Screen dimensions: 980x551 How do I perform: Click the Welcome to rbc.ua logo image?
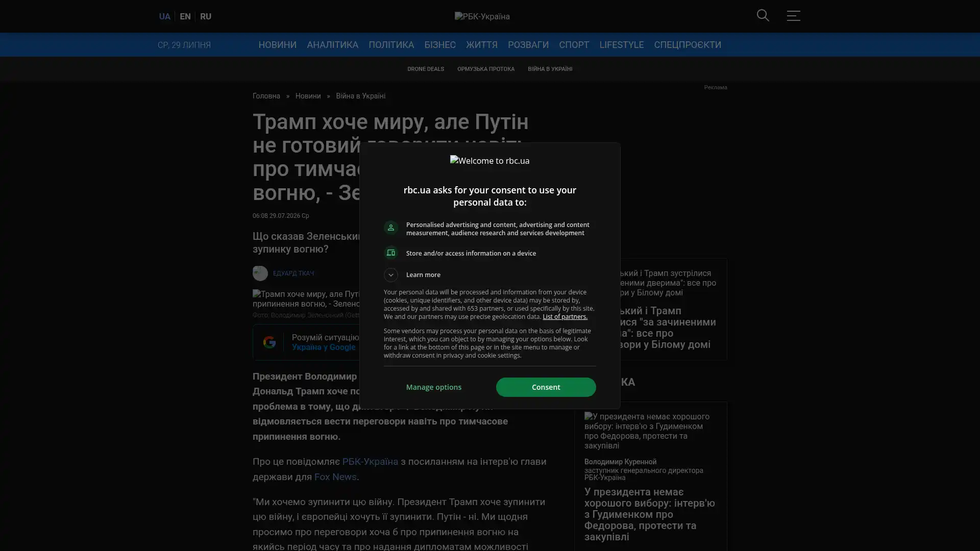[489, 161]
